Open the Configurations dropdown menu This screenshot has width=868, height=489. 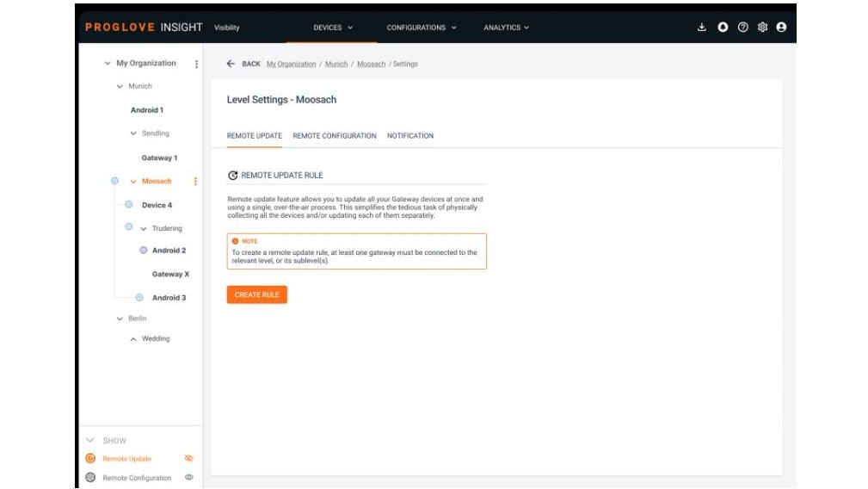[422, 28]
